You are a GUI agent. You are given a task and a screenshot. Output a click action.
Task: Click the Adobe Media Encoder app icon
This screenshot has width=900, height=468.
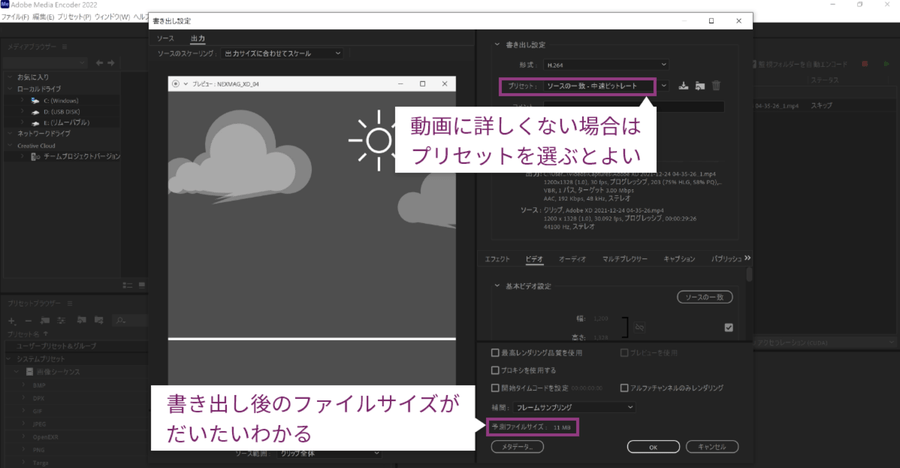[7, 6]
